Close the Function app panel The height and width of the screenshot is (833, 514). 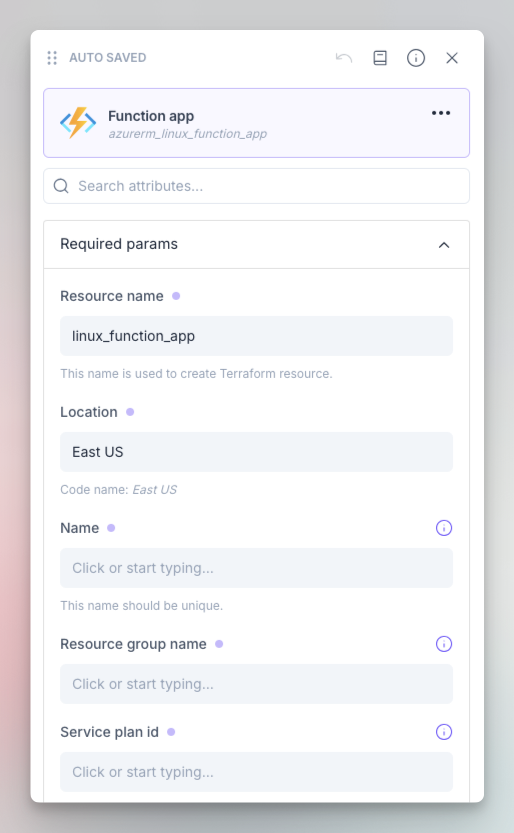pyautogui.click(x=452, y=57)
